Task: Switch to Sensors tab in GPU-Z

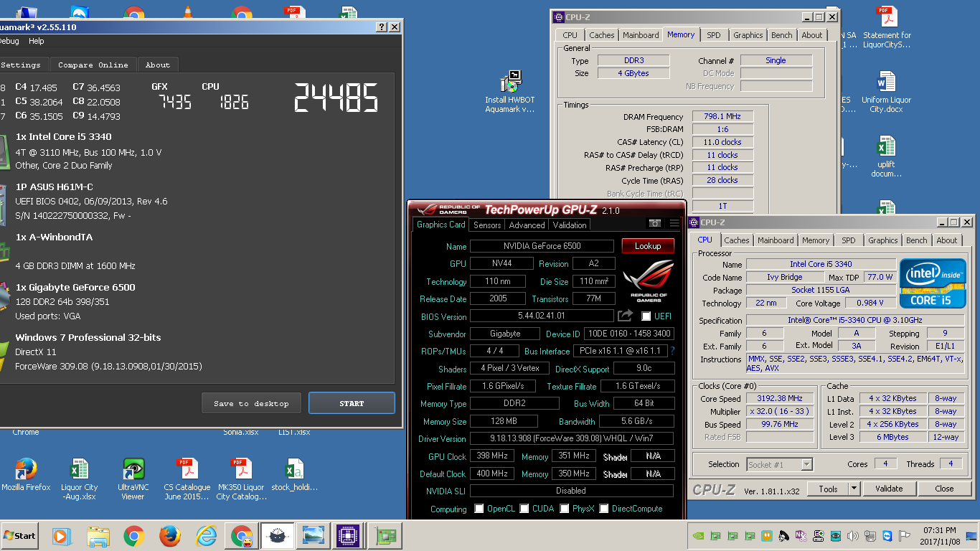Action: click(x=487, y=225)
